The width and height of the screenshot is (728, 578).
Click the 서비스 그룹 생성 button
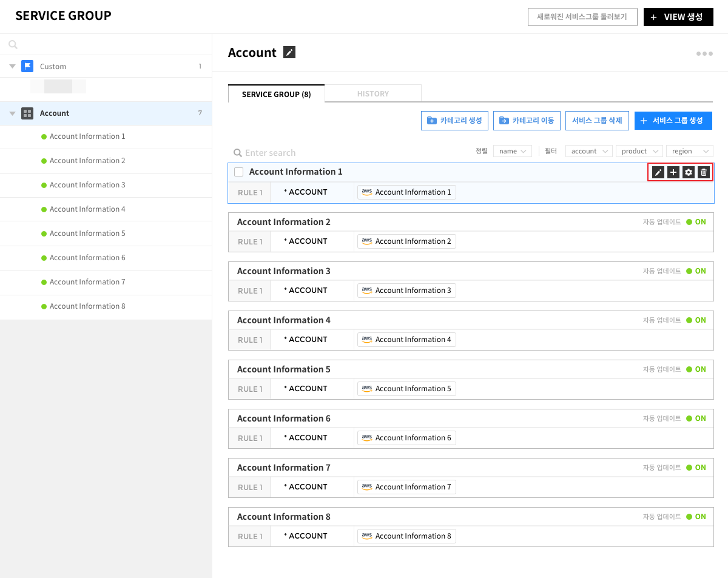coord(673,121)
